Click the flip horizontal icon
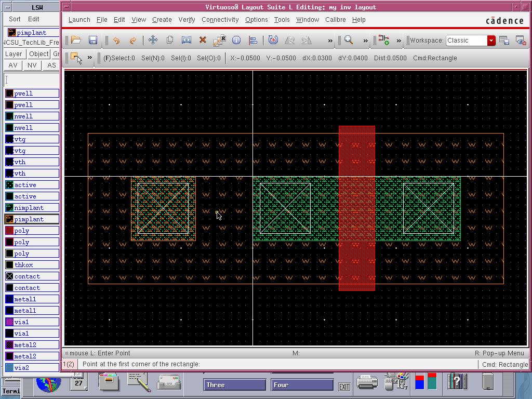532x399 pixels. click(290, 41)
